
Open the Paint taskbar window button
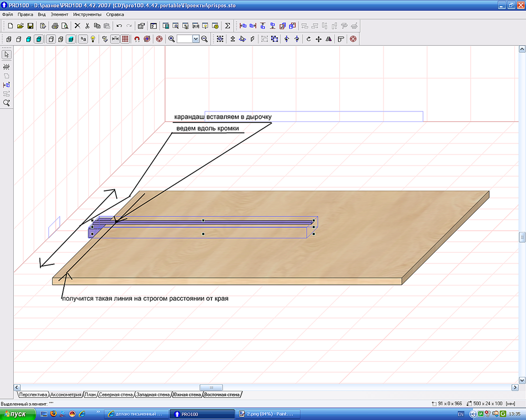pyautogui.click(x=269, y=414)
